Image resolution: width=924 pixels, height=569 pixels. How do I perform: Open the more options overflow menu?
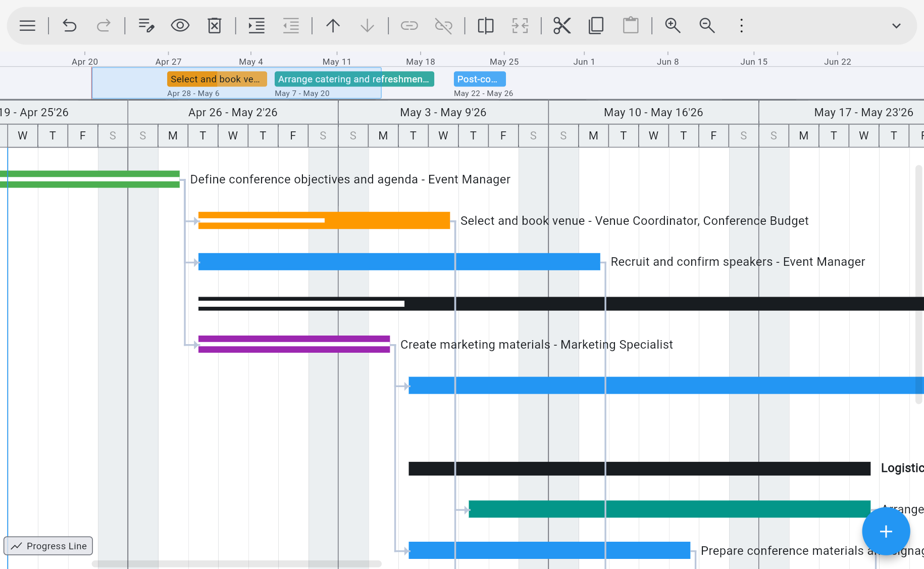[x=741, y=25]
